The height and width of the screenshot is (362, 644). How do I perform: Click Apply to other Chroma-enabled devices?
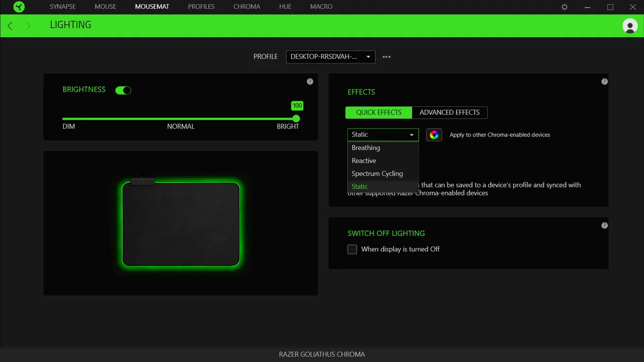[x=500, y=135]
